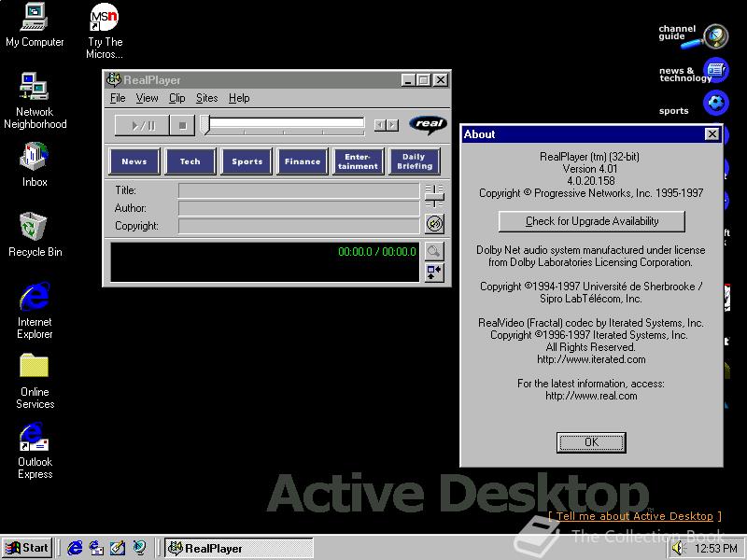Image resolution: width=747 pixels, height=560 pixels.
Task: Launch Internet Explorer from Quick Launch
Action: click(x=75, y=548)
